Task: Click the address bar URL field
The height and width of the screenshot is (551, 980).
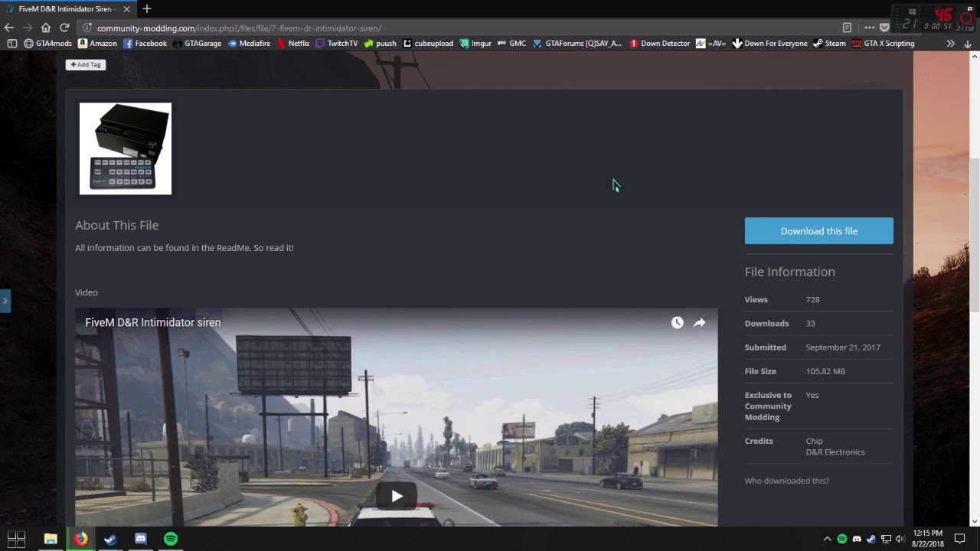Action: (459, 28)
